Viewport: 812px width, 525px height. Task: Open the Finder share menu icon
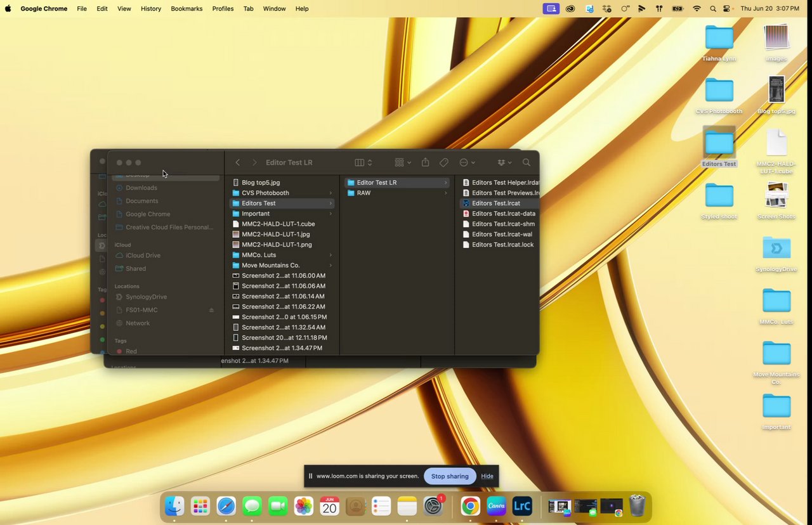[426, 163]
